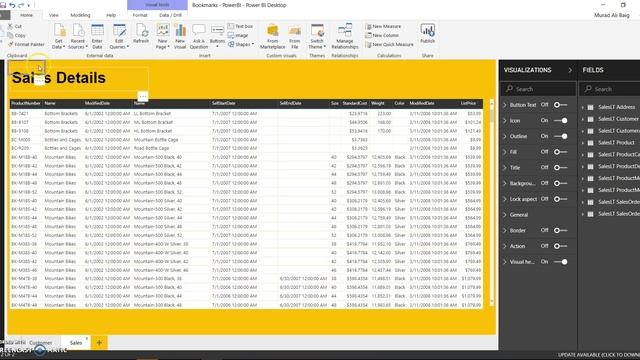
Task: Click the Fields search field
Action: 610,89
